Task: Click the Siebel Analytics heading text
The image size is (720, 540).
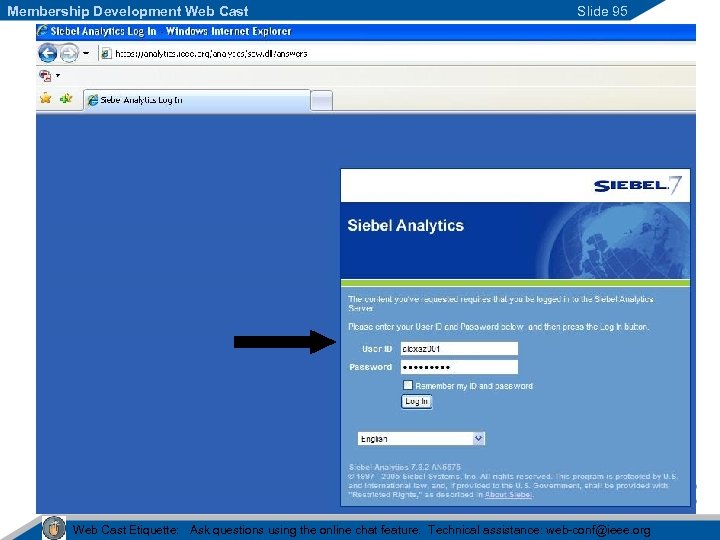Action: click(x=405, y=225)
